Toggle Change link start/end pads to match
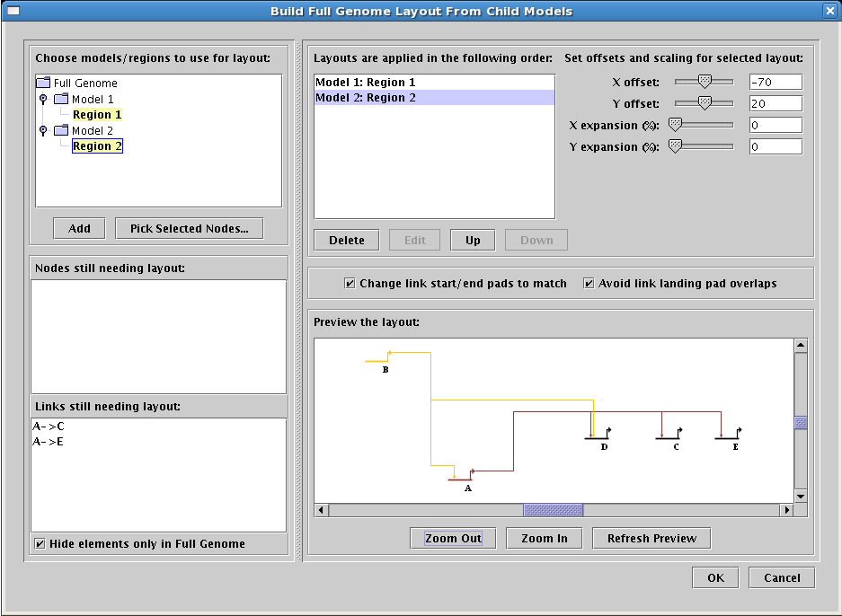This screenshot has height=616, width=842. (350, 284)
